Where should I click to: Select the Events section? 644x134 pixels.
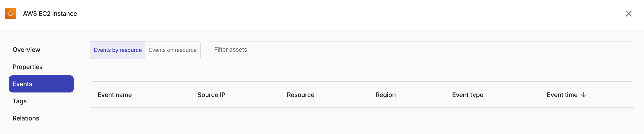22,84
